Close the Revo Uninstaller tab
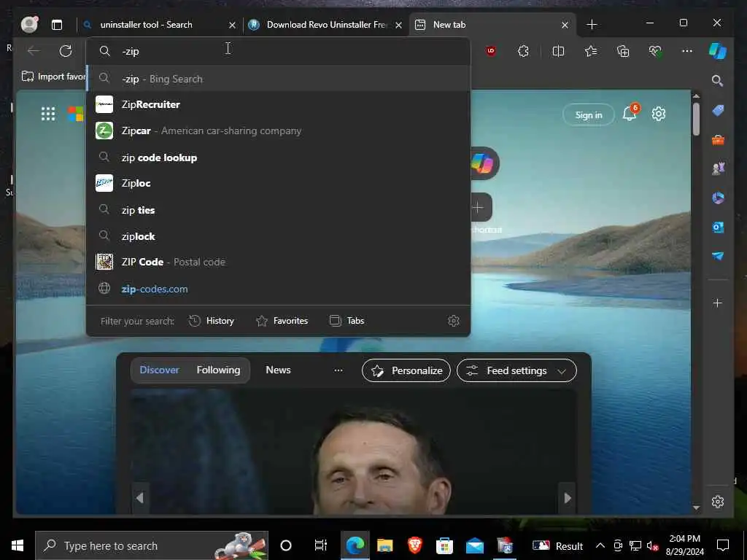This screenshot has height=560, width=747. [399, 25]
